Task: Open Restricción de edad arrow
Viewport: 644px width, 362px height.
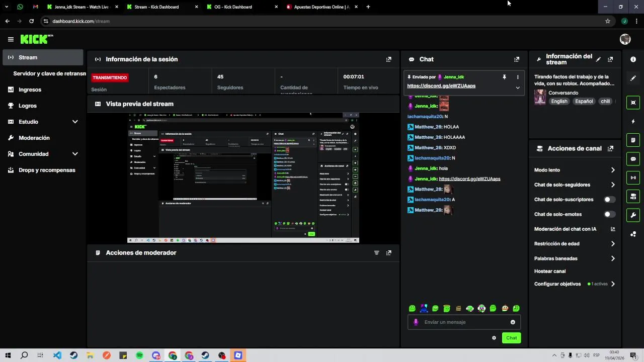Action: (x=613, y=244)
